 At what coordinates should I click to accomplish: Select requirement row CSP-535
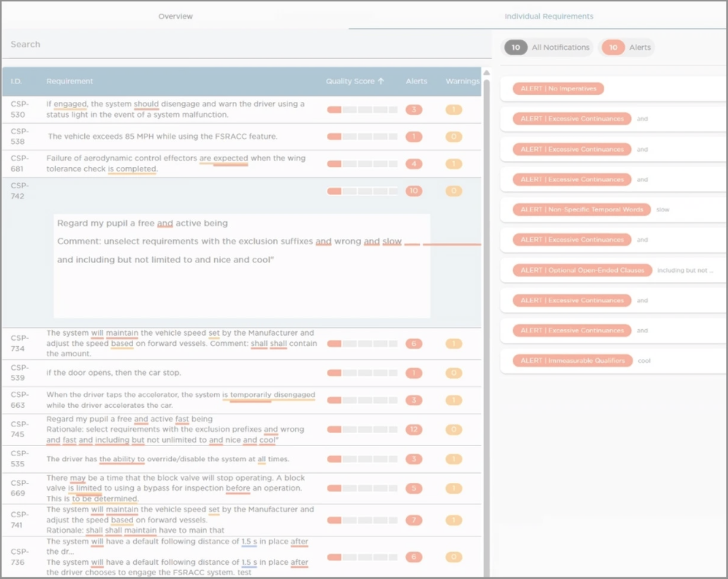[x=242, y=459]
